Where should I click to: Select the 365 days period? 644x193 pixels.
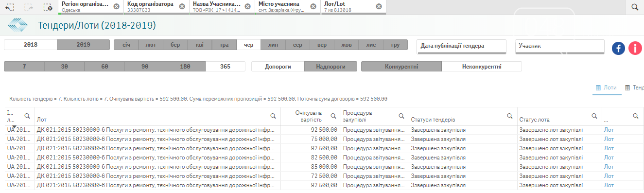225,66
